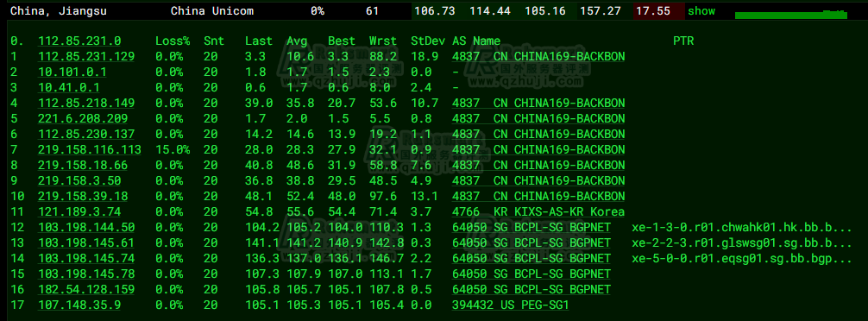Select IP 103.198.145.78
The height and width of the screenshot is (321, 868).
[86, 274]
